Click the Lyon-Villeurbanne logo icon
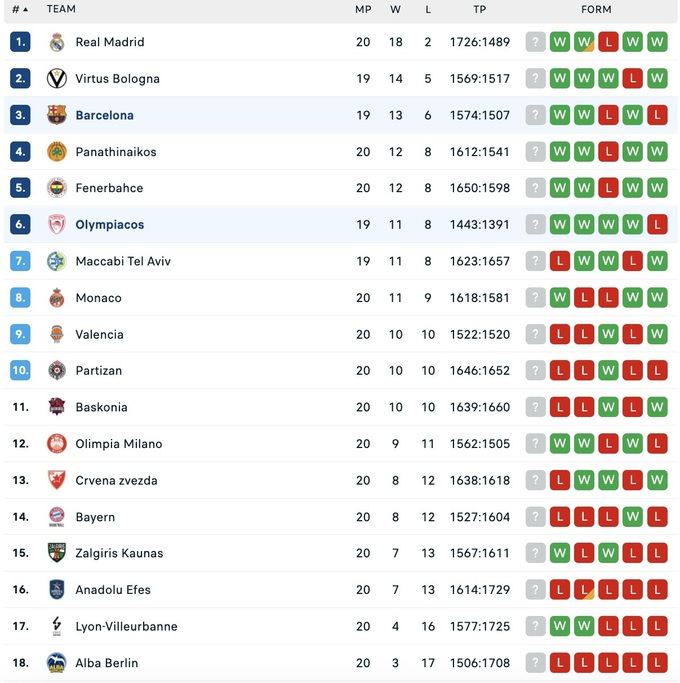 [57, 627]
